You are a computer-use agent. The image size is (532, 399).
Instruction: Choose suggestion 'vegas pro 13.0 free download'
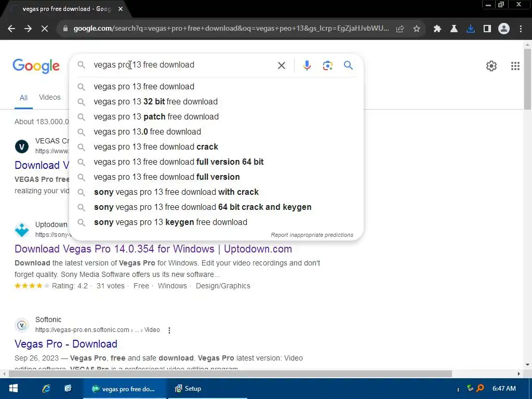click(x=216, y=131)
